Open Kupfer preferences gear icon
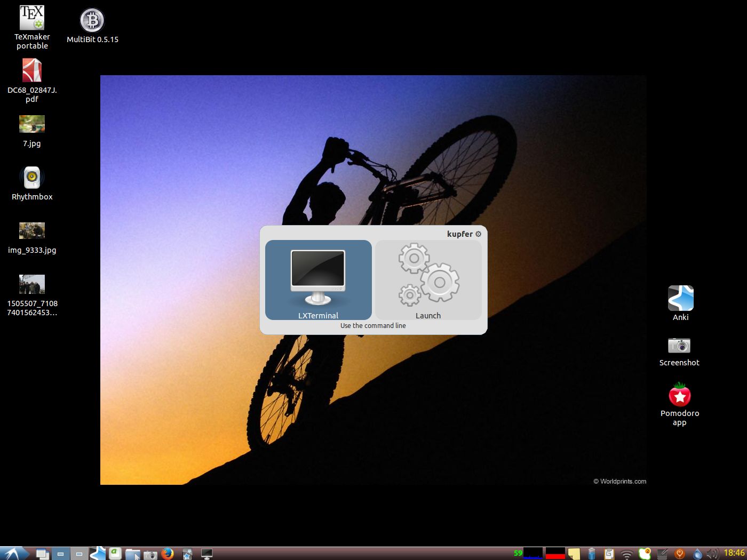Screen dimensions: 747x560 click(478, 234)
